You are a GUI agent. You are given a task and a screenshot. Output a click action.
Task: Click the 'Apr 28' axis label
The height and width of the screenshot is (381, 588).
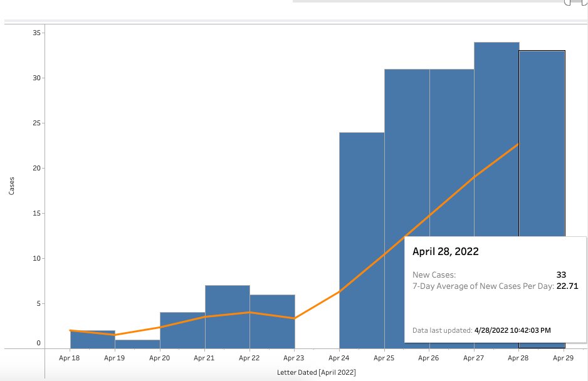pos(518,358)
